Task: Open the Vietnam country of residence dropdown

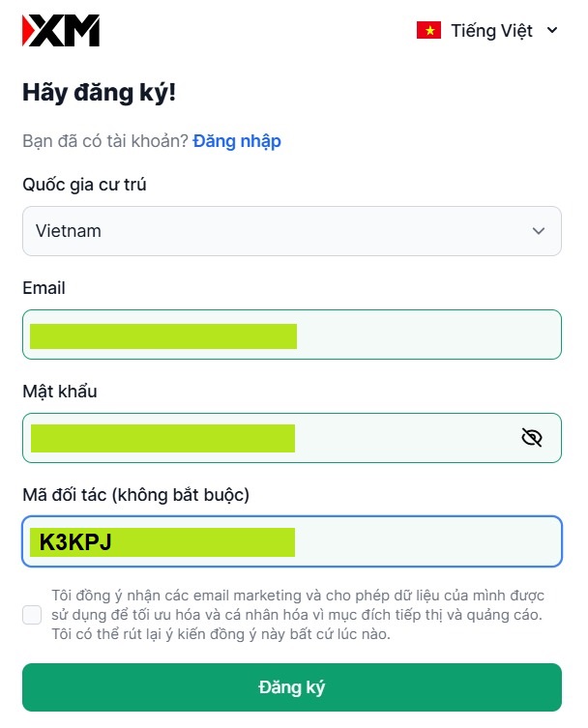Action: tap(291, 231)
